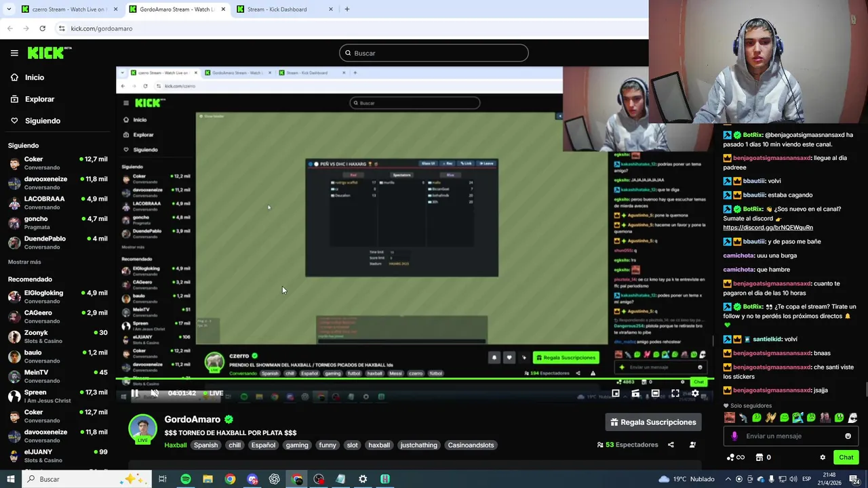The height and width of the screenshot is (488, 868).
Task: Open goncho's channel in the sidebar
Action: [58, 222]
